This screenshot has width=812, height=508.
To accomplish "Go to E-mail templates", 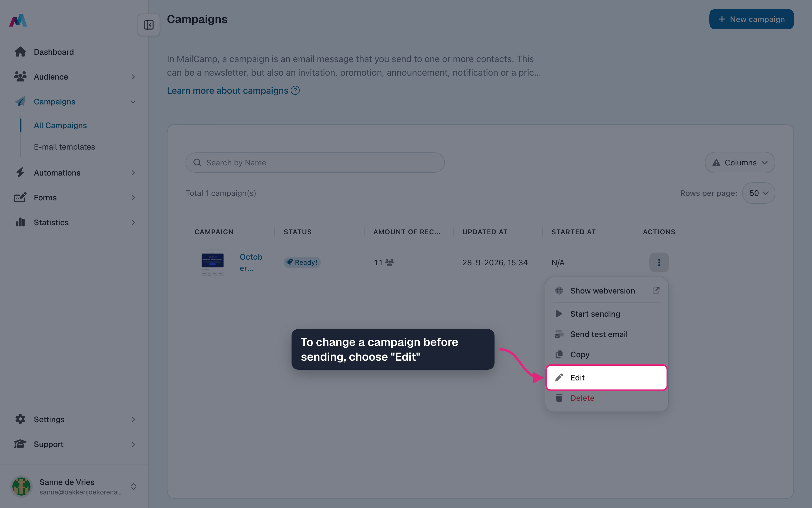I will [x=64, y=147].
